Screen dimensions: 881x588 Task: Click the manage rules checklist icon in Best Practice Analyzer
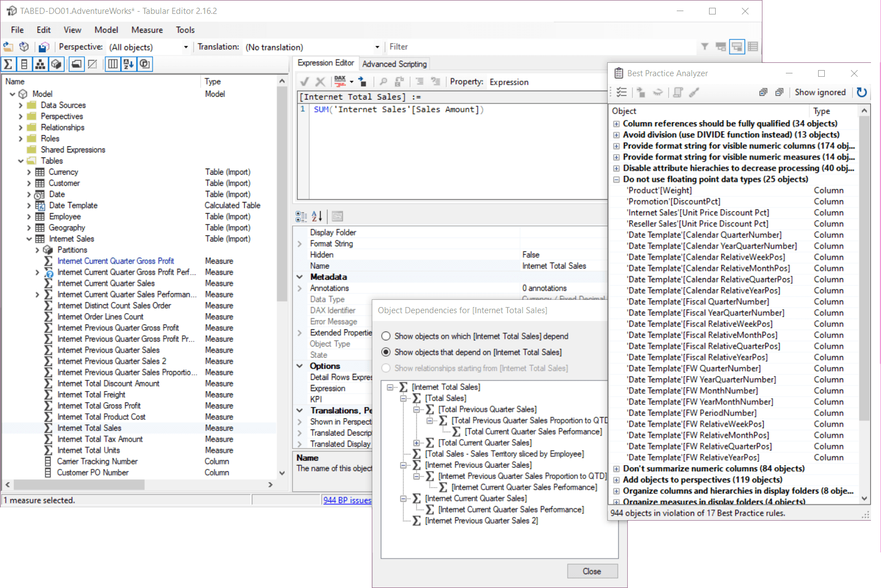point(622,92)
